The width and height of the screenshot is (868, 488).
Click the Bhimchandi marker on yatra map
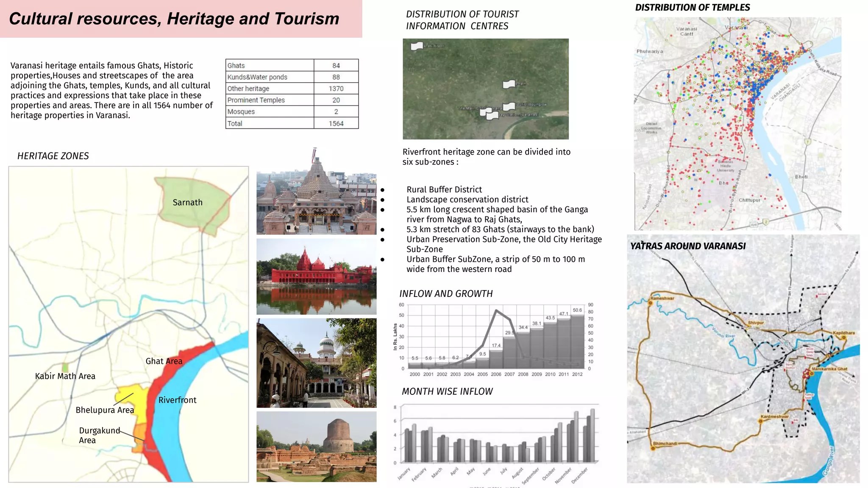pyautogui.click(x=653, y=448)
